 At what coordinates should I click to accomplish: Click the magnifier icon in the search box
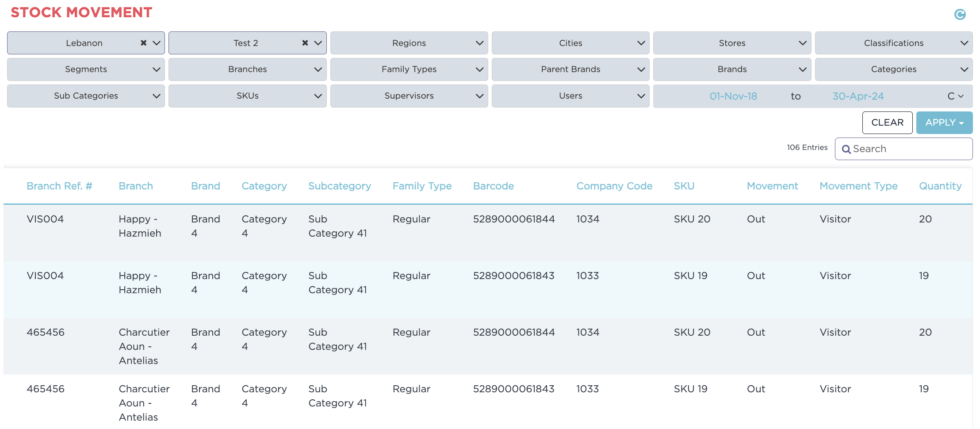coord(847,149)
